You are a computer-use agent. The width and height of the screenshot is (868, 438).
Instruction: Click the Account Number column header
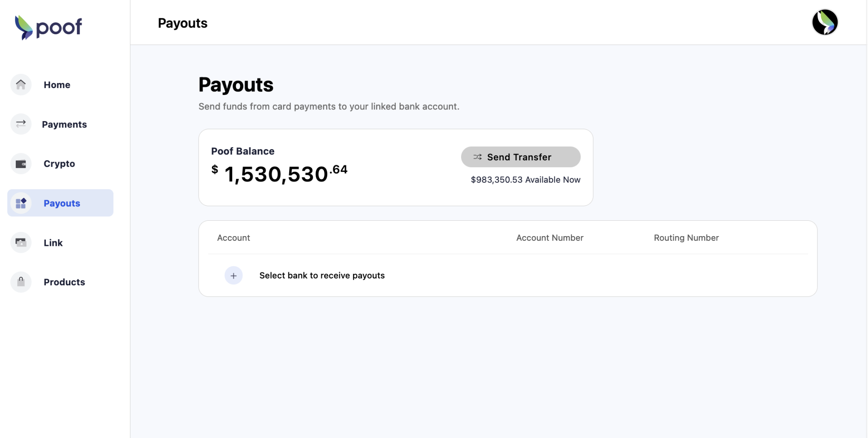[549, 238]
